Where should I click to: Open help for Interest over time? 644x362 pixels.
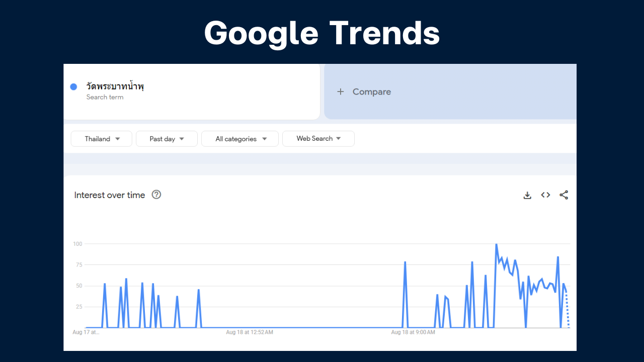coord(156,195)
